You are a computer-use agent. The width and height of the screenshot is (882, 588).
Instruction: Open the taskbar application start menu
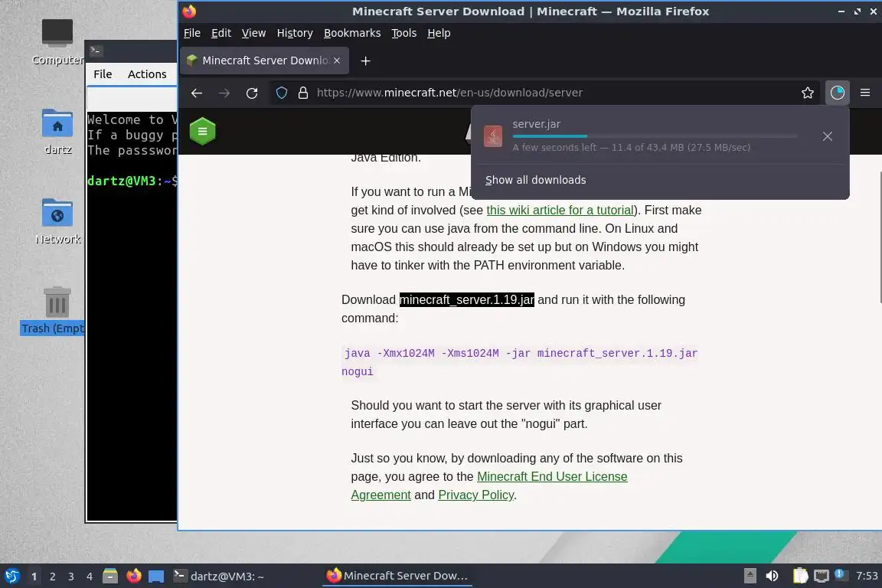tap(11, 577)
